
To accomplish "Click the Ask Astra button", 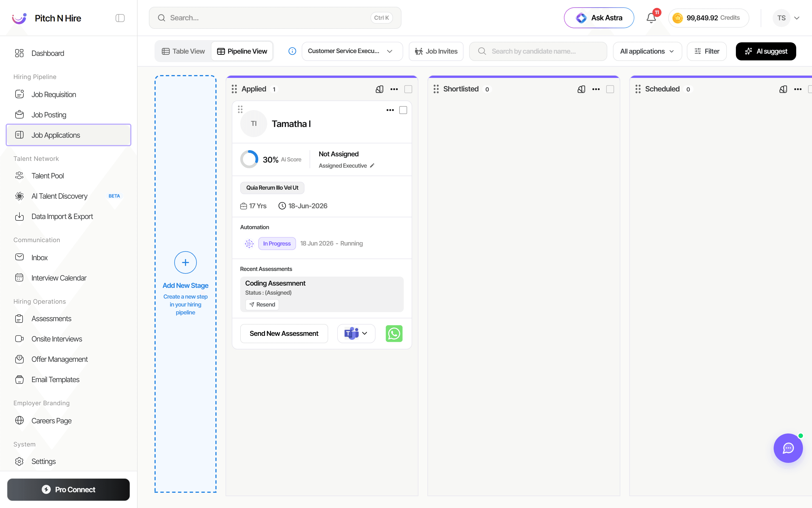I will pyautogui.click(x=599, y=18).
